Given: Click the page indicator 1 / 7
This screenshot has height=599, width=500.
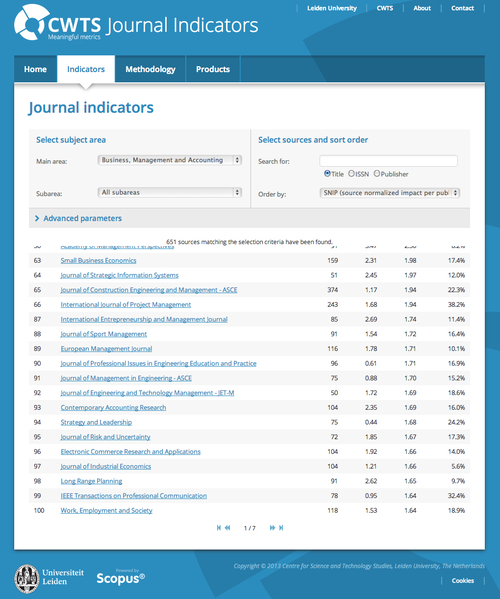Looking at the screenshot, I should click(250, 528).
